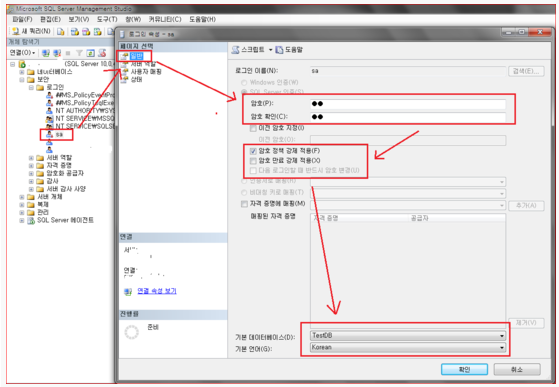Click the 취소 button
The width and height of the screenshot is (559, 387).
coord(517,370)
